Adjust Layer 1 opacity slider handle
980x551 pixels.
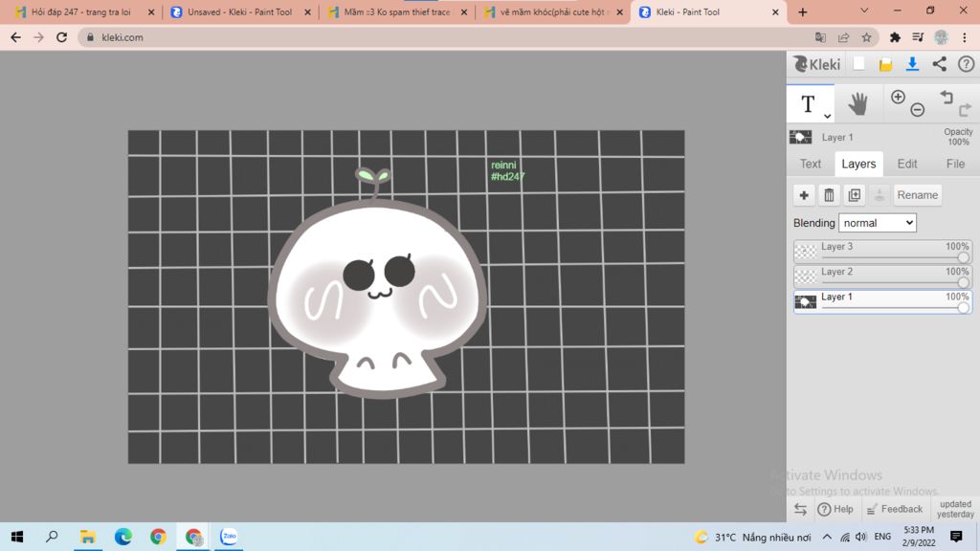click(x=963, y=307)
